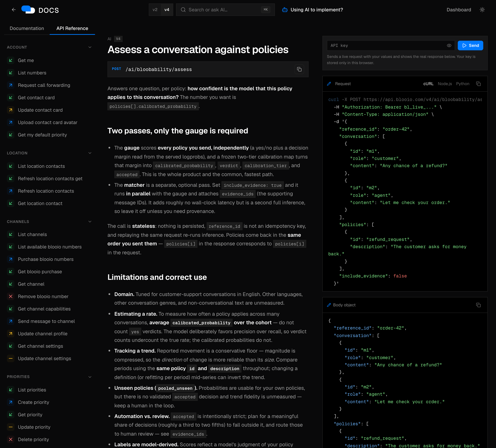Image resolution: width=496 pixels, height=448 pixels.
Task: Click the play icon in Send button
Action: (x=464, y=45)
